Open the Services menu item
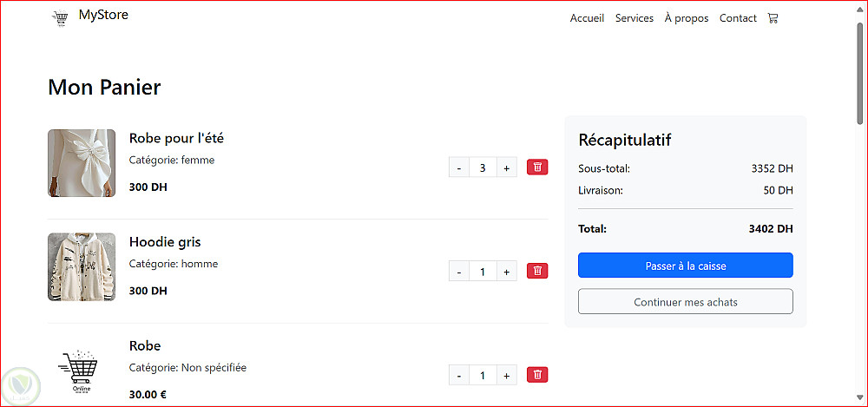The height and width of the screenshot is (407, 868). 635,18
